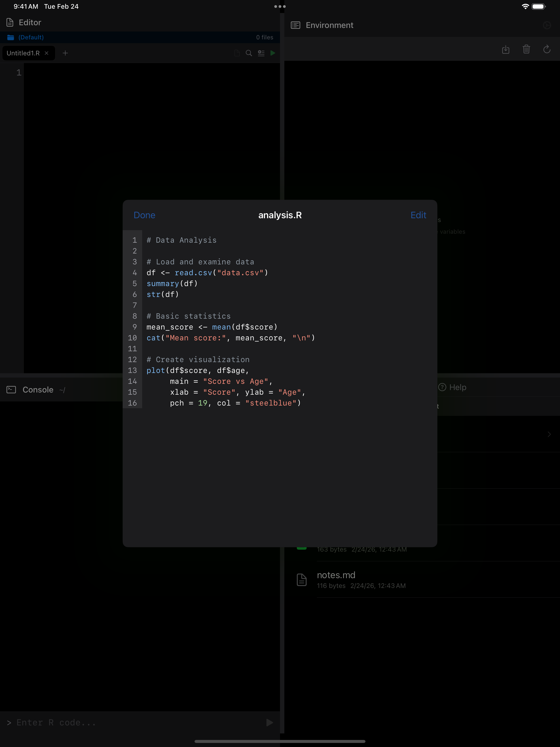Open Help via the question mark icon
560x747 pixels.
(x=443, y=387)
